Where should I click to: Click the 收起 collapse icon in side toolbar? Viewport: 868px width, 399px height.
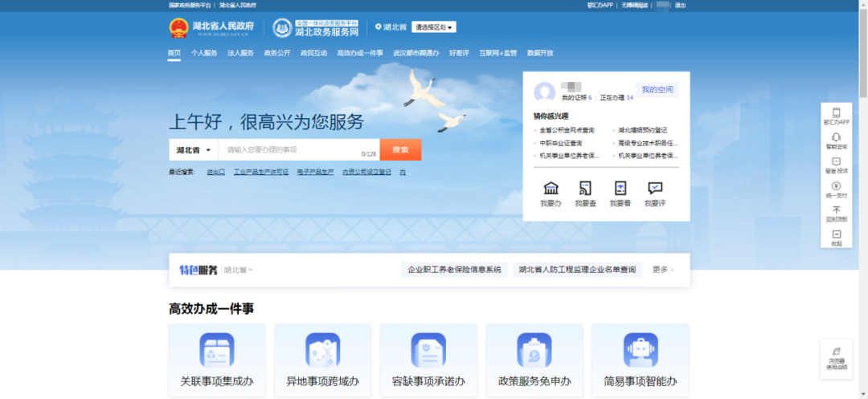(837, 234)
